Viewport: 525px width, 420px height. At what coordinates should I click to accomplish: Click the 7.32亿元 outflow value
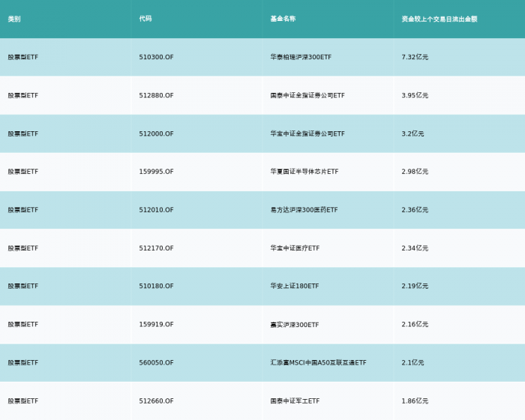(x=415, y=57)
